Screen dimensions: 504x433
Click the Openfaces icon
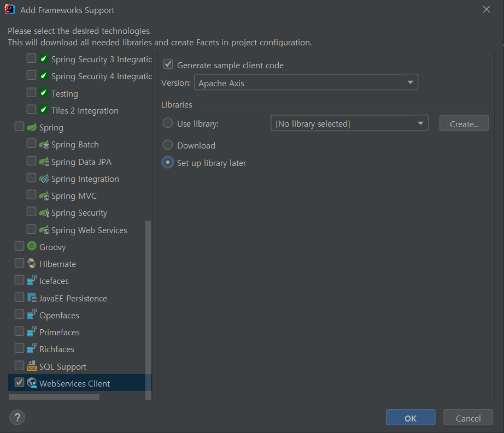32,315
